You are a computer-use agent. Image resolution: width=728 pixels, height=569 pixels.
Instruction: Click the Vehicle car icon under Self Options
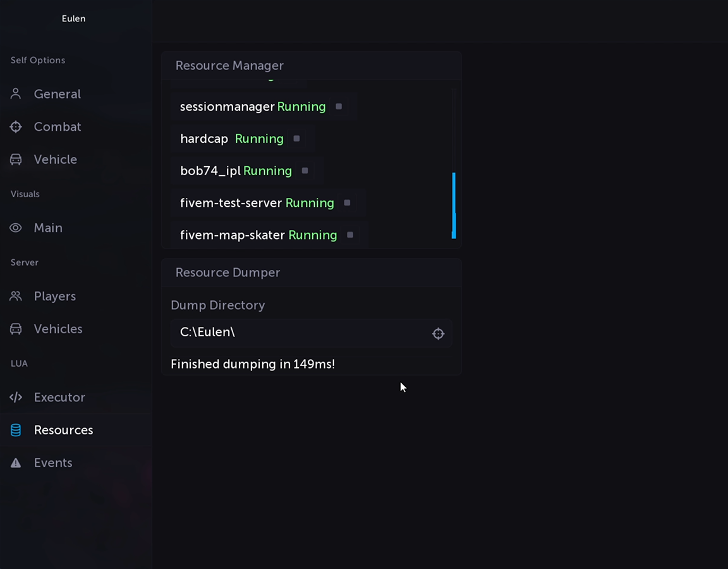16,160
